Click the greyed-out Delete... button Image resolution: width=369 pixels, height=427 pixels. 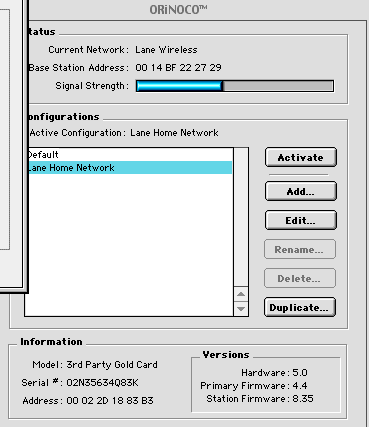[300, 278]
